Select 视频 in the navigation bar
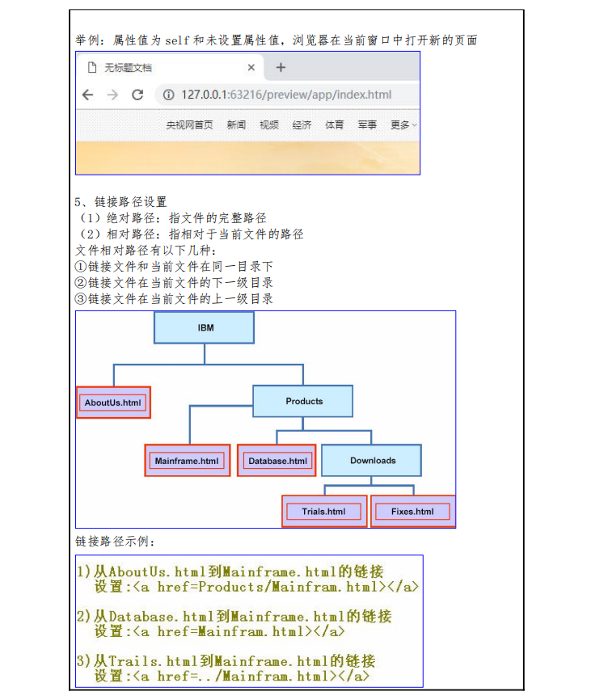Viewport: 608px width, 700px height. 269,125
